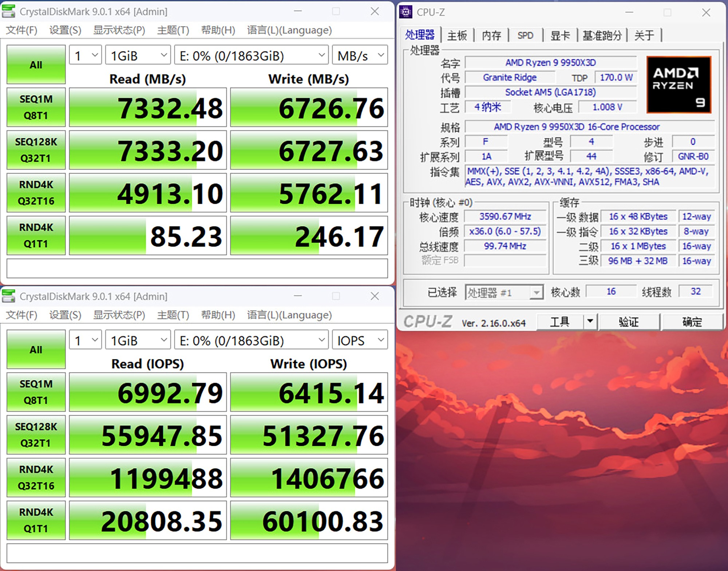This screenshot has height=571, width=728.
Task: Click CrystalDiskMark icon in bottom window
Action: point(9,296)
